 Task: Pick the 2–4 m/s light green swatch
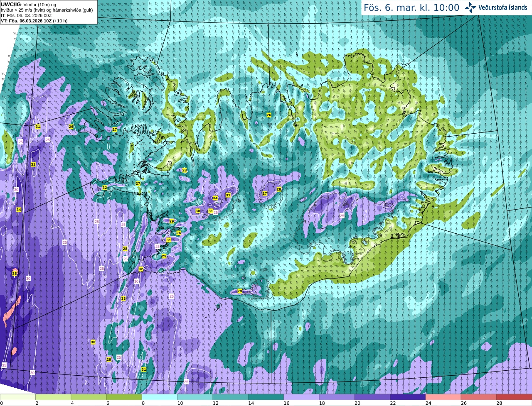pos(53,397)
